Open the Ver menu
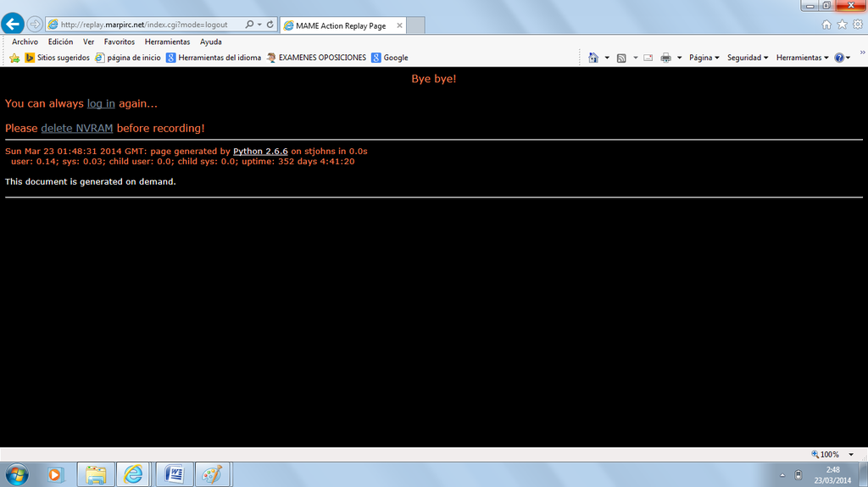Viewport: 868px width, 487px height. pos(88,42)
